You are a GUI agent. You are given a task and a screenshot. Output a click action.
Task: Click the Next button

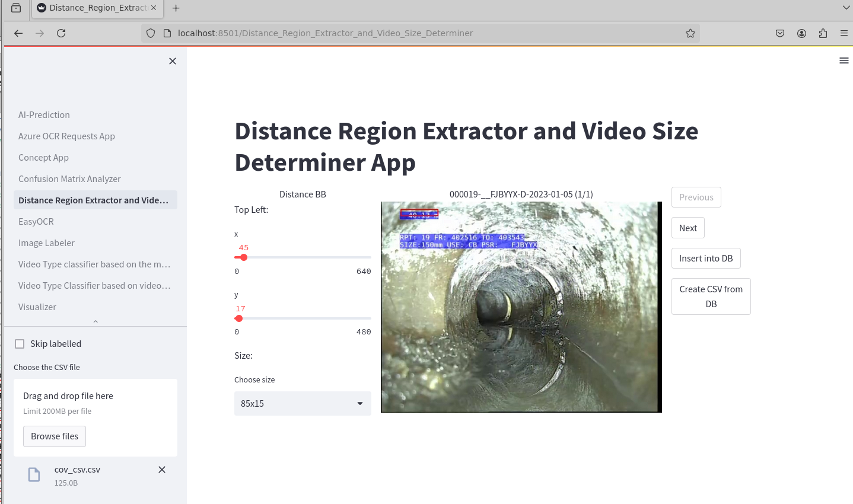[688, 228]
